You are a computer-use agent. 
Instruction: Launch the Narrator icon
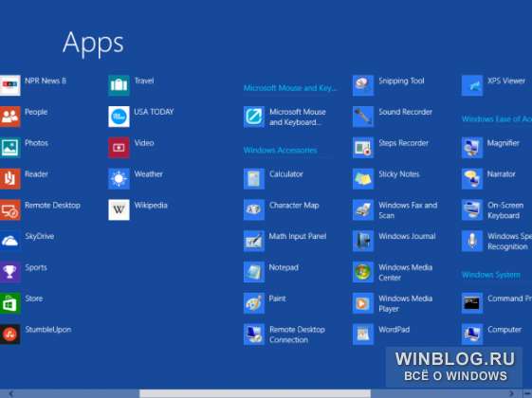click(472, 179)
